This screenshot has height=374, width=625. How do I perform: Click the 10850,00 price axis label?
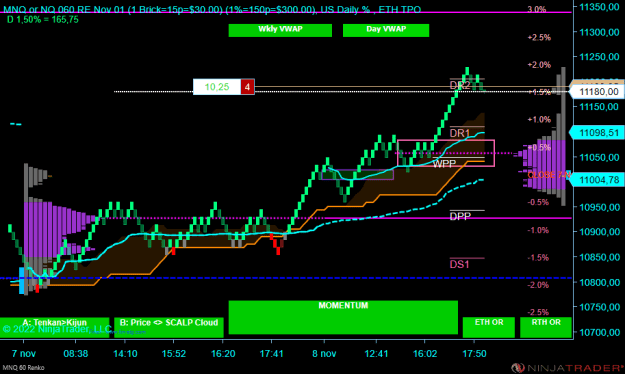point(599,257)
